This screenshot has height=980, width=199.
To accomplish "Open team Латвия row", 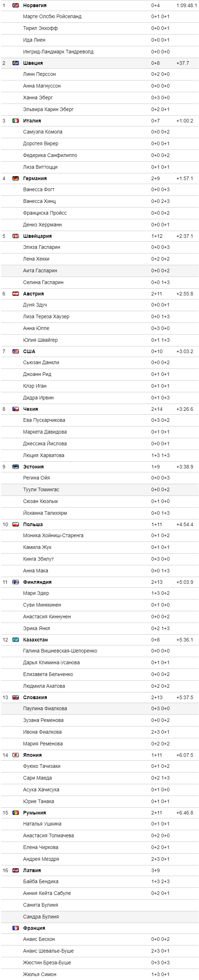I will pyautogui.click(x=100, y=870).
